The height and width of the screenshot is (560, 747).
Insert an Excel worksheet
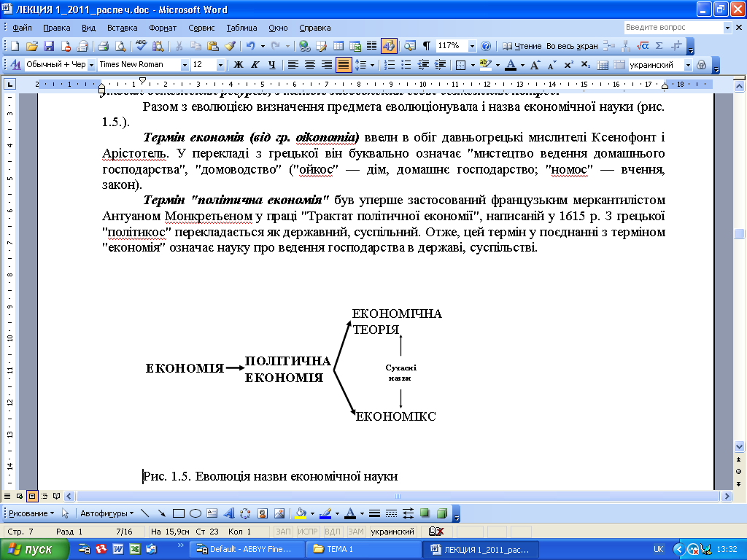click(x=355, y=46)
